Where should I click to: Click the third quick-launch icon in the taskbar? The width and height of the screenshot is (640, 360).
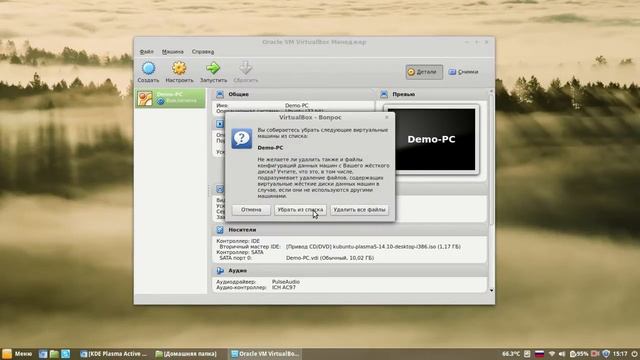click(65, 354)
